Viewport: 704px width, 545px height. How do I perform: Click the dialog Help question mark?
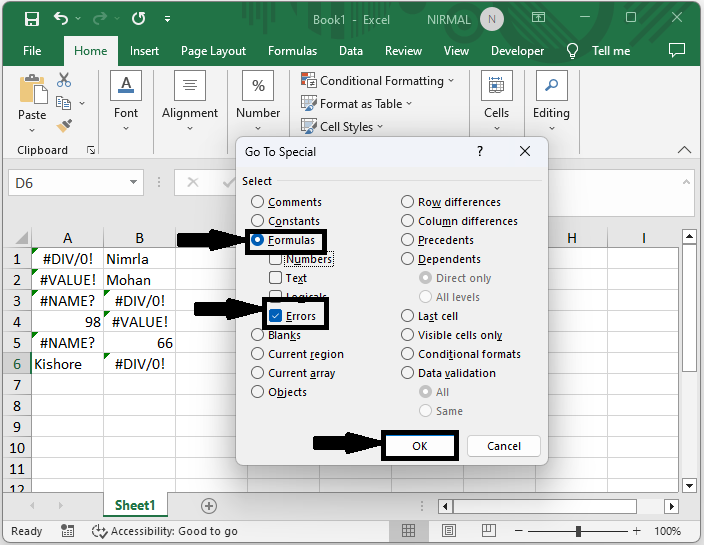(480, 151)
